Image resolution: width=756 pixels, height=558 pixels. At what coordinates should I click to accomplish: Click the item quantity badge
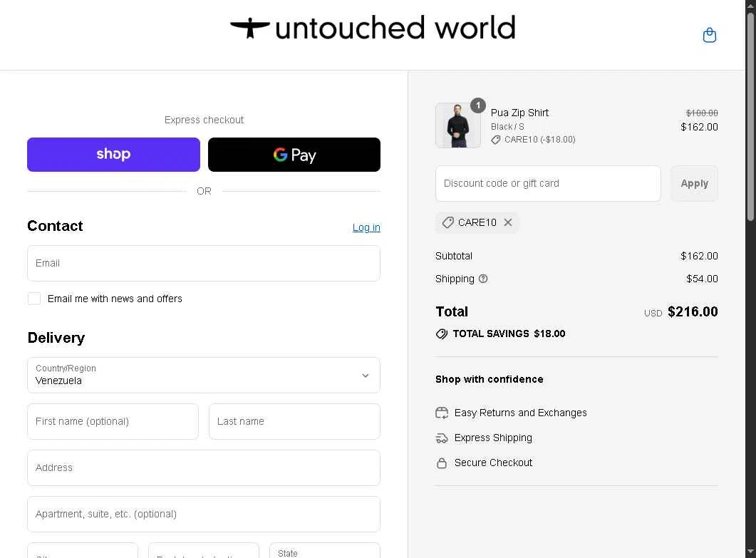coord(478,105)
